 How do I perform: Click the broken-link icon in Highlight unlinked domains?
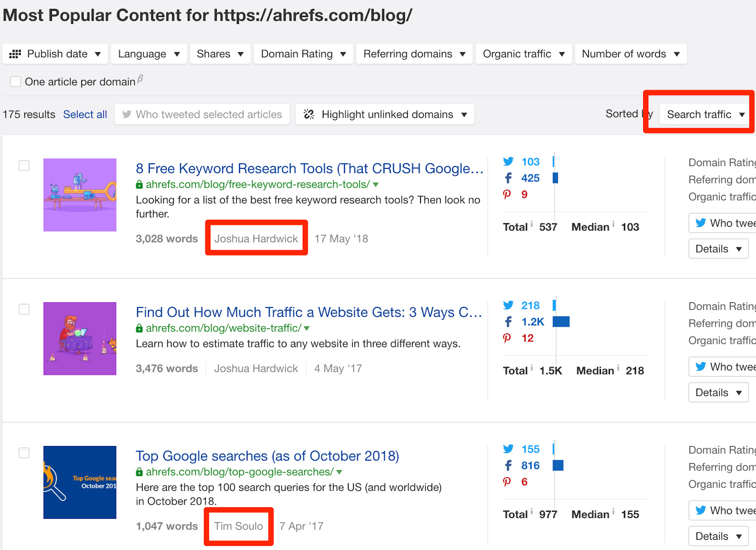309,114
